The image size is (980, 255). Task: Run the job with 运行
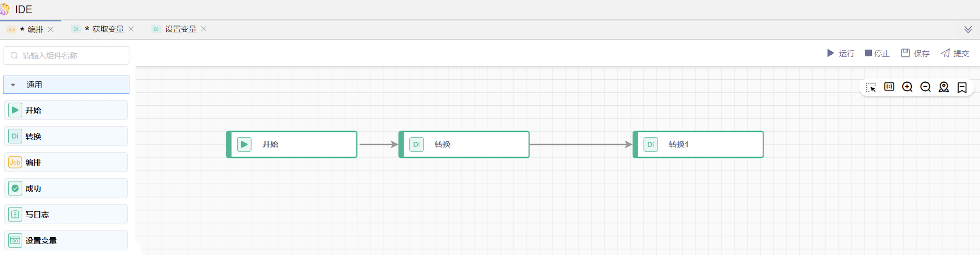tap(841, 53)
